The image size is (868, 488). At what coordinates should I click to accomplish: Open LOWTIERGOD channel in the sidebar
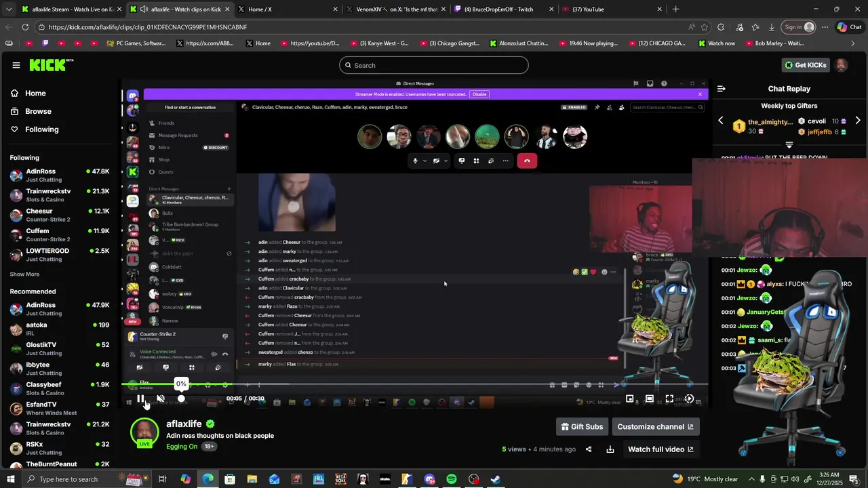[60, 254]
